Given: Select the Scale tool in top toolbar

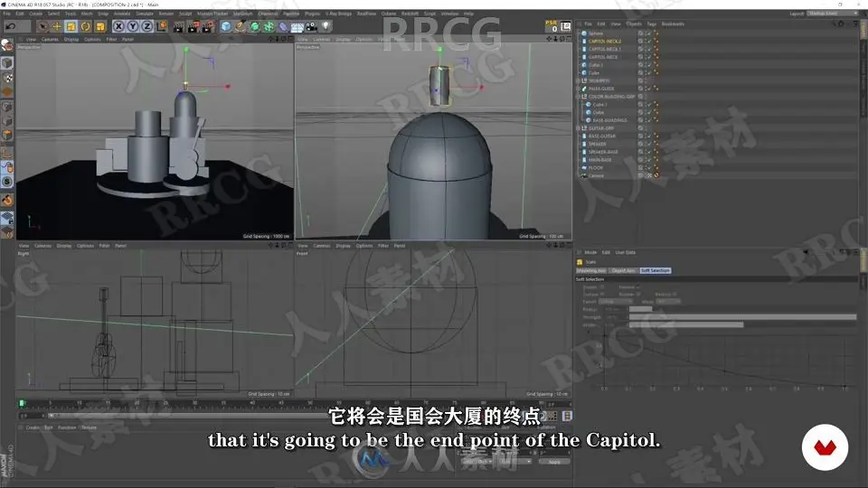Looking at the screenshot, I should [71, 26].
